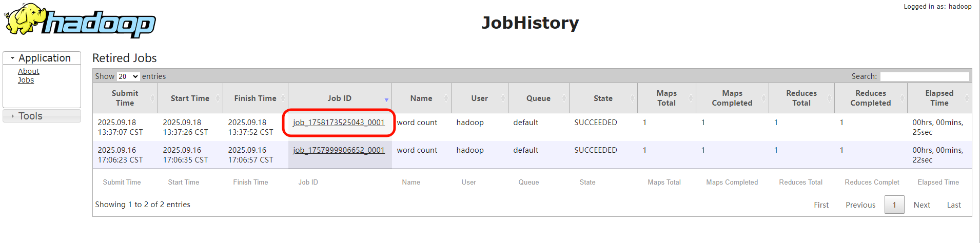The width and height of the screenshot is (980, 243).
Task: Open job_1757999906652_0001 details
Action: coord(339,150)
